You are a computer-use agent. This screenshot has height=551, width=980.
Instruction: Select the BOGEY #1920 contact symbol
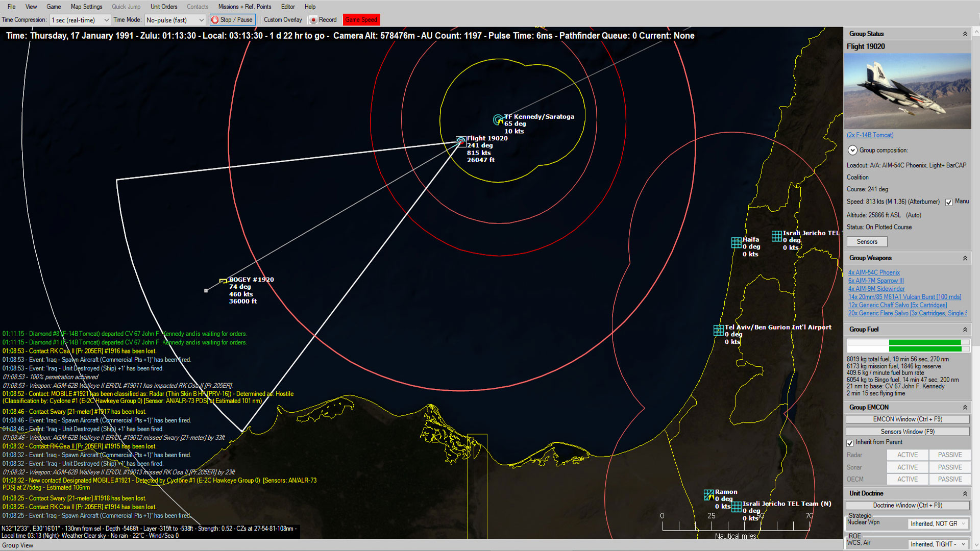[224, 281]
